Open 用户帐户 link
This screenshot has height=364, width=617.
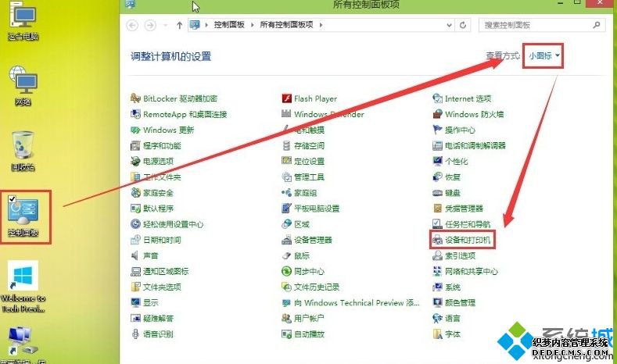[309, 319]
